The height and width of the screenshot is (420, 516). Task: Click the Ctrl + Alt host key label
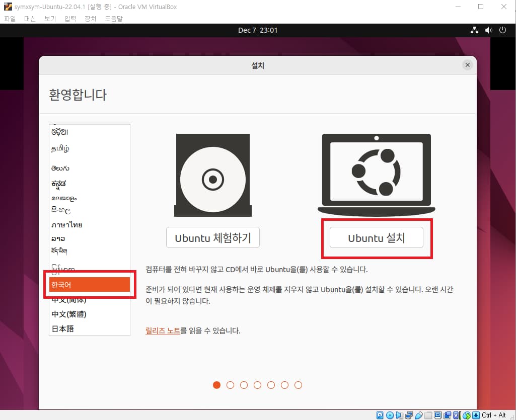(493, 415)
